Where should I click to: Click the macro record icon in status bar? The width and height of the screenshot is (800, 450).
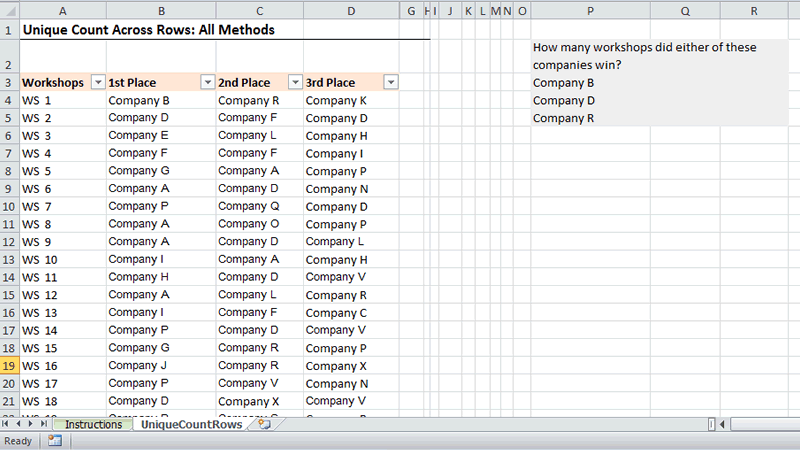[x=55, y=441]
